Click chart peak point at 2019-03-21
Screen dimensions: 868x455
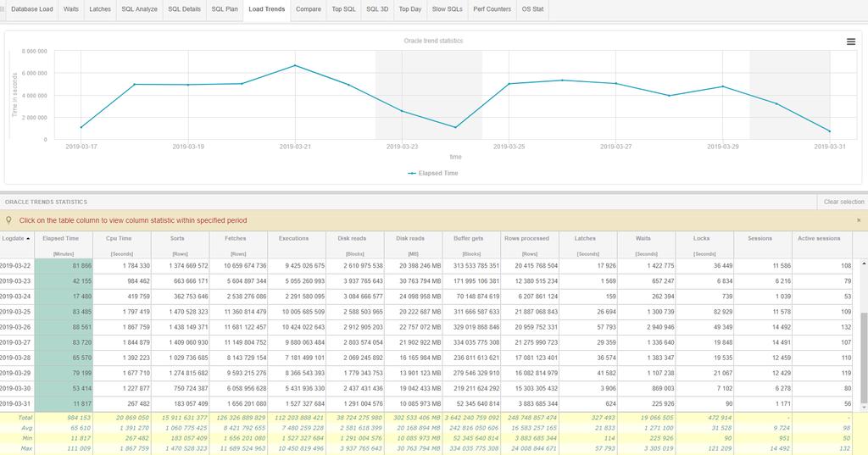[295, 65]
